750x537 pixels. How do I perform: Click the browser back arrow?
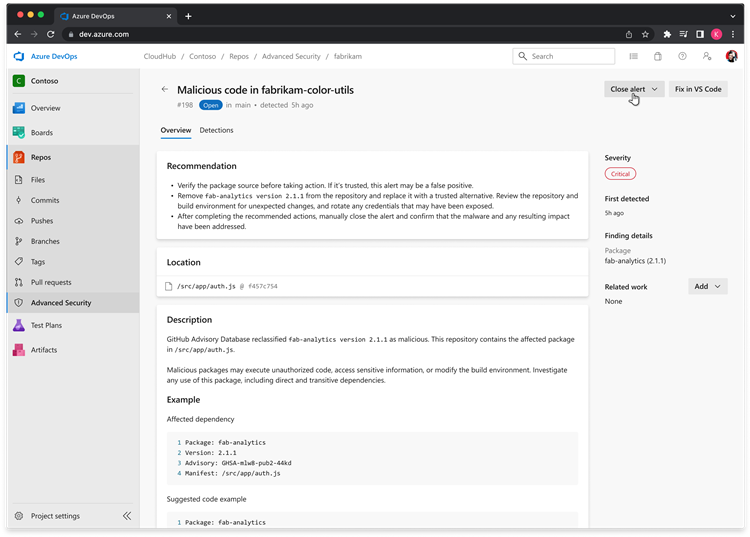(x=18, y=34)
